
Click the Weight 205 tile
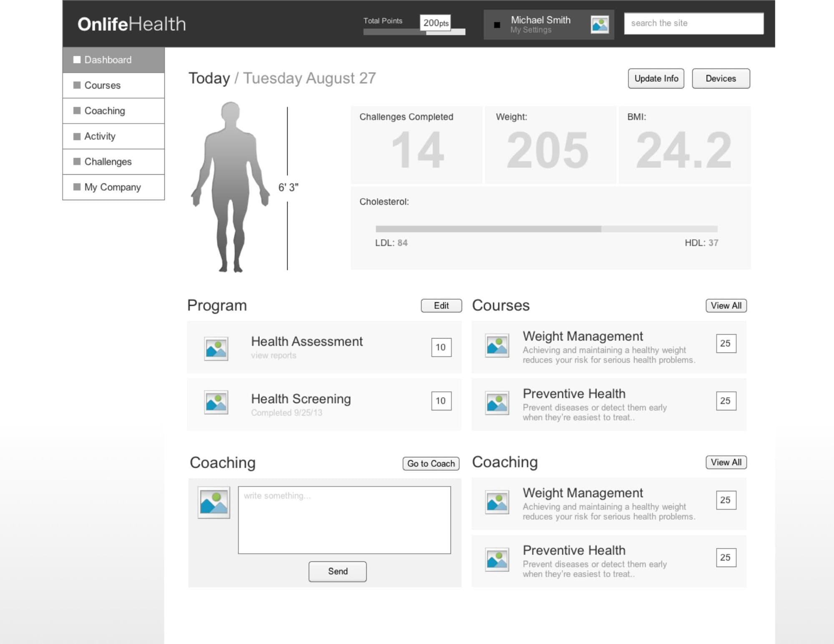[550, 145]
